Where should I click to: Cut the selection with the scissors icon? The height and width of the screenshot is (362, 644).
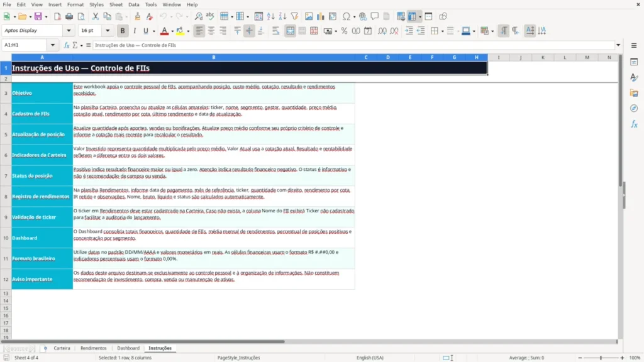click(x=96, y=16)
